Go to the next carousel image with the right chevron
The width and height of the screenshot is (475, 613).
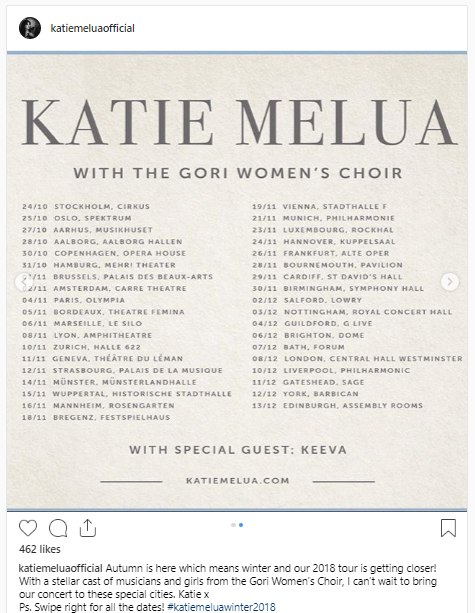coord(450,281)
